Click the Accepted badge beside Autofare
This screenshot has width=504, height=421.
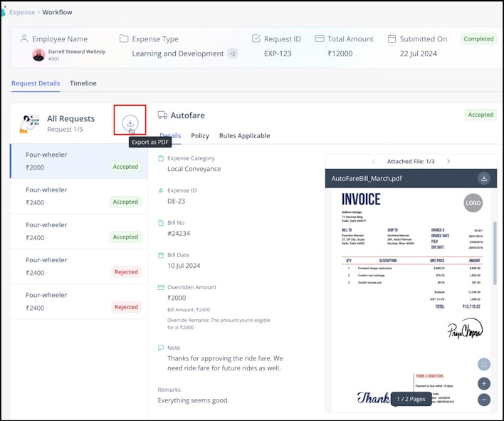(481, 115)
